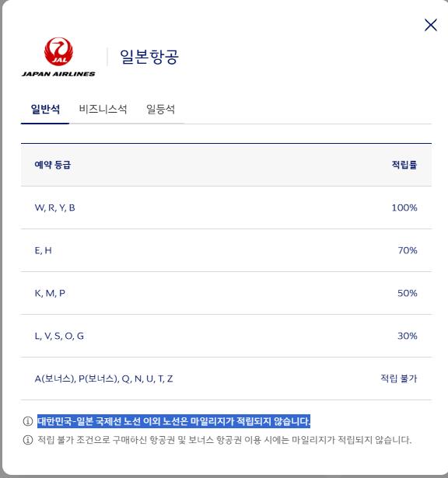Click the 30% accrual value
This screenshot has height=478, width=448.
pos(408,336)
